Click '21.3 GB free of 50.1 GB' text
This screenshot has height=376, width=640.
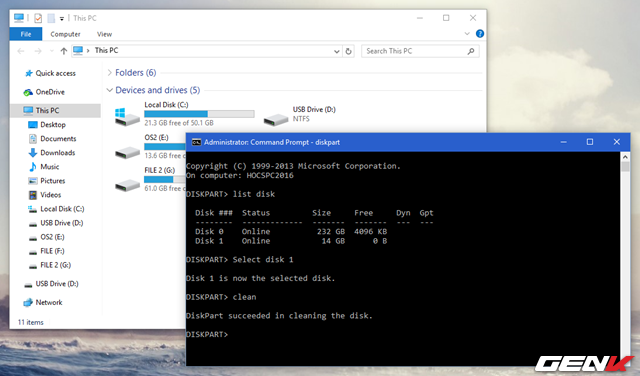(179, 122)
